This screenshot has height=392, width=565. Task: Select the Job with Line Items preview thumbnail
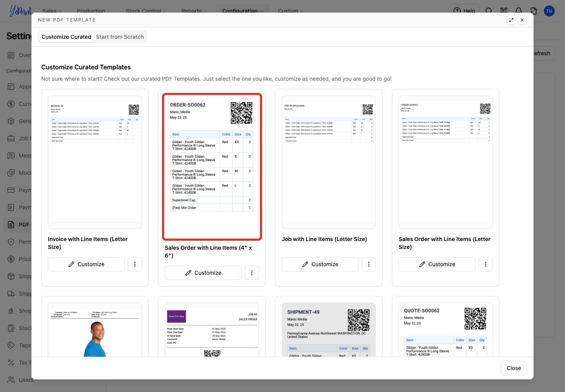tap(329, 162)
